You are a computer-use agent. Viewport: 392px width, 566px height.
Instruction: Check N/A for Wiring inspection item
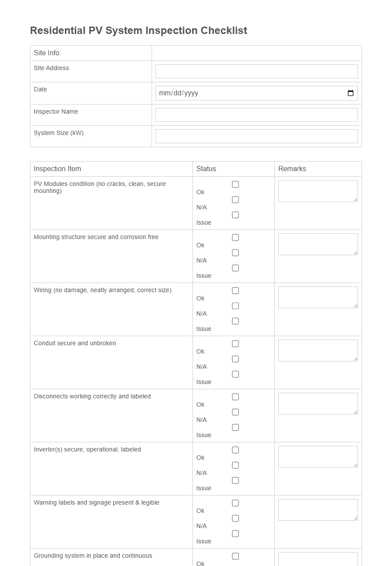click(x=235, y=306)
